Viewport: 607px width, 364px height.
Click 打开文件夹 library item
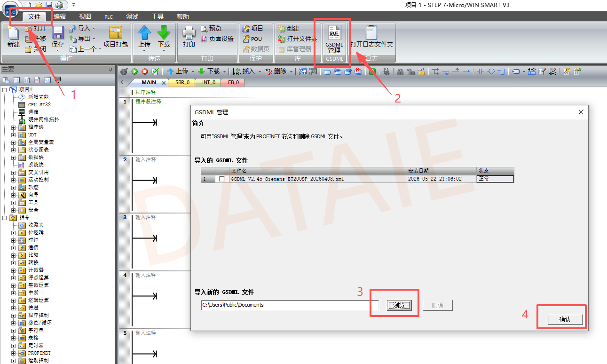tap(298, 39)
